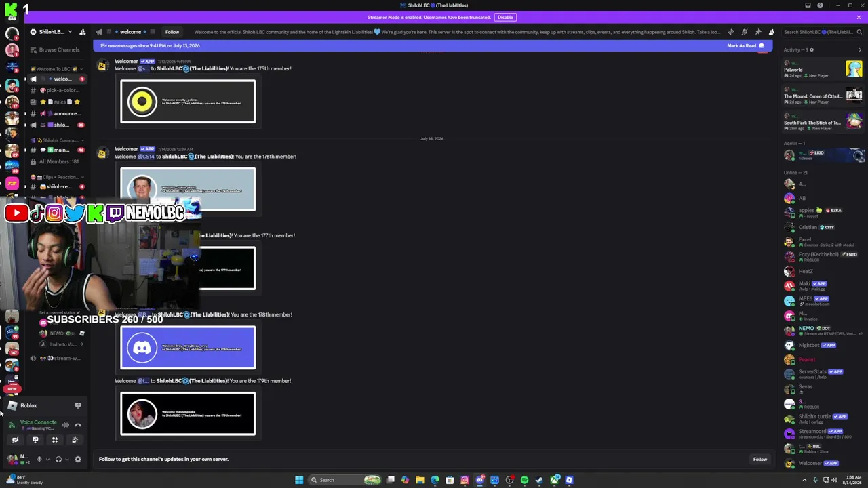Mute the microphone in user panel
The image size is (868, 488).
click(39, 460)
